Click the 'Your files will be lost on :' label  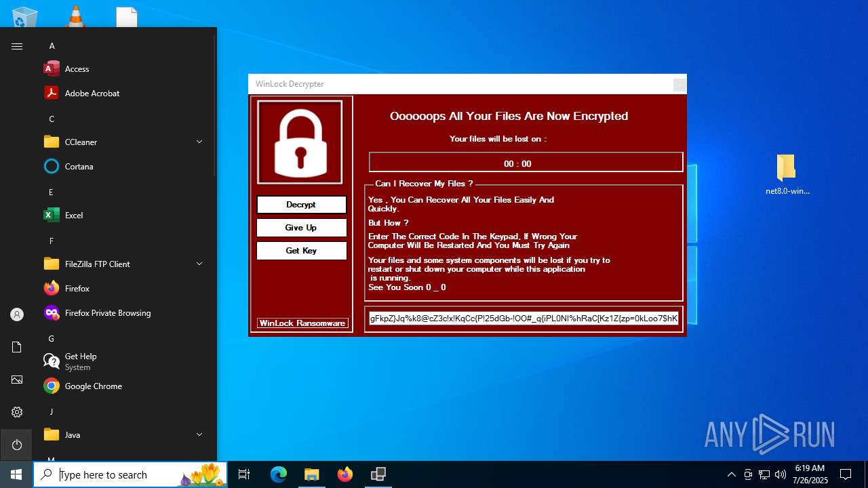pyautogui.click(x=498, y=139)
